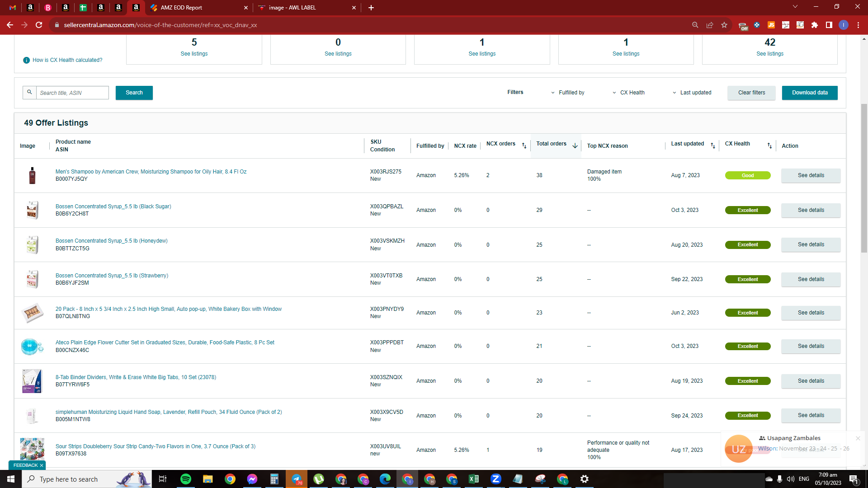This screenshot has height=488, width=868.
Task: Open File Explorer from the taskbar
Action: (208, 479)
